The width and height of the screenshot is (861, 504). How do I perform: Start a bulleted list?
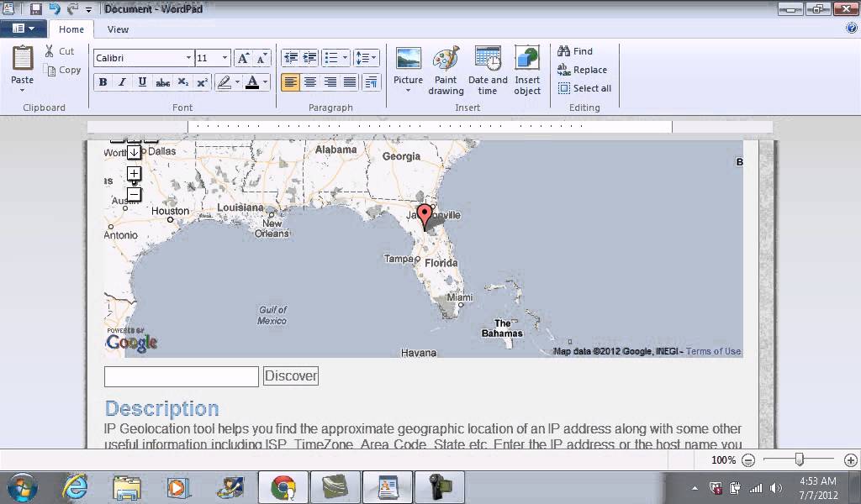pyautogui.click(x=331, y=58)
